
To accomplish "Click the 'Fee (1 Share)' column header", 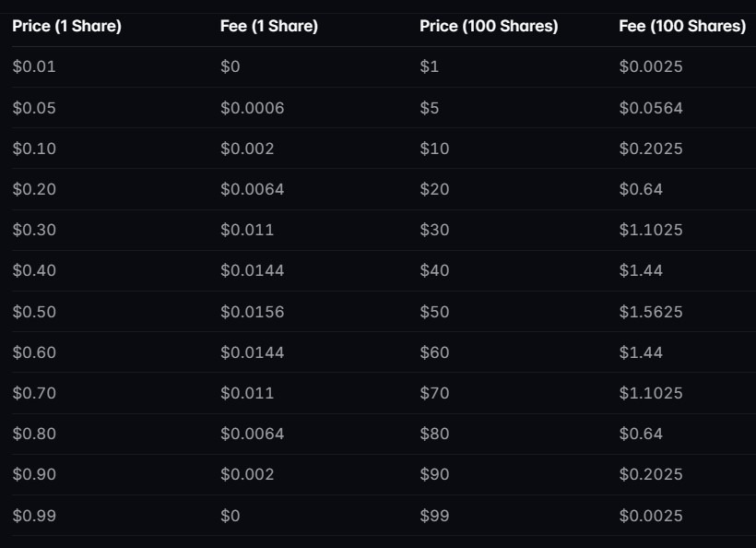I will tap(268, 26).
